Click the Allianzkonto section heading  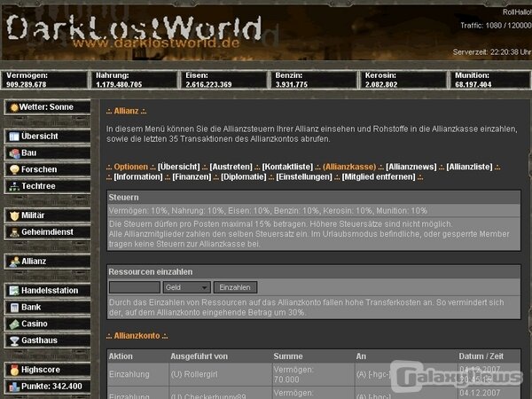(137, 336)
